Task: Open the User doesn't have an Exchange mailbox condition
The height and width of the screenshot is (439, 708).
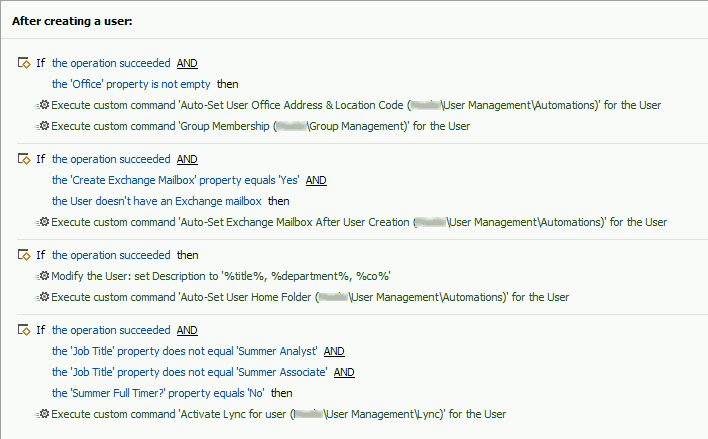Action: tap(157, 201)
